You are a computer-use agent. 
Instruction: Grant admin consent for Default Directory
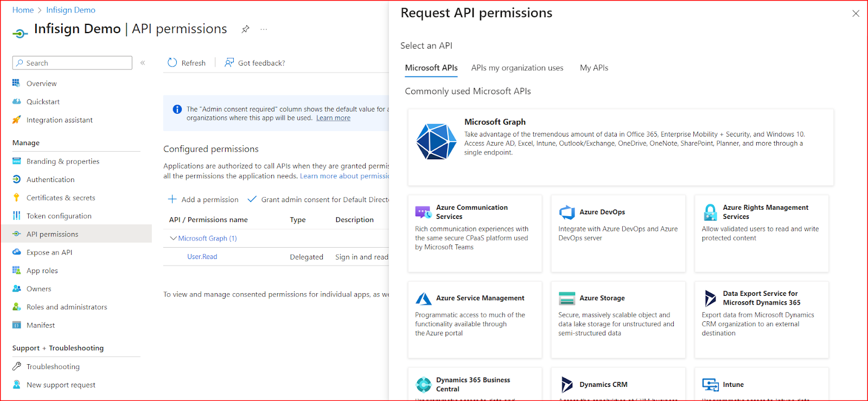318,199
